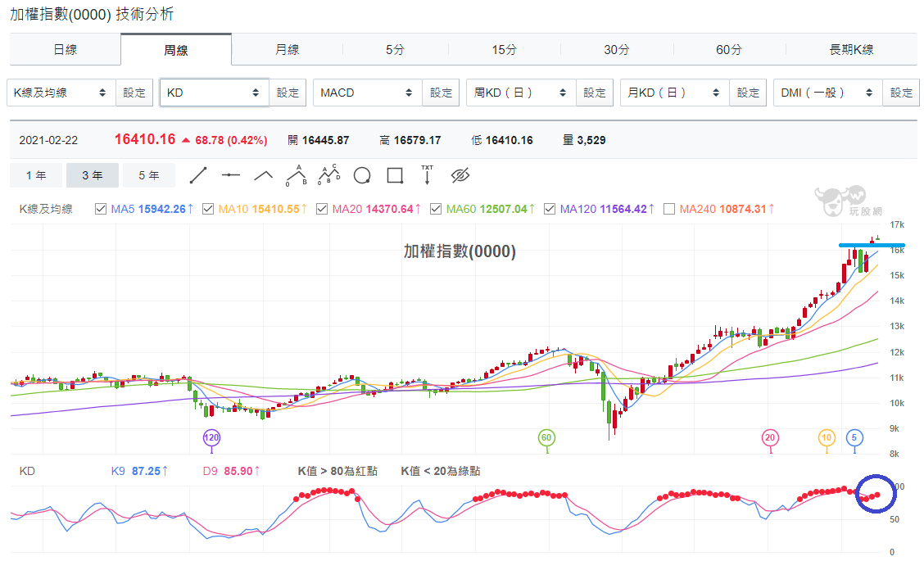This screenshot has height=561, width=924.
Task: Uncheck the MA5 moving average checkbox
Action: click(x=101, y=209)
